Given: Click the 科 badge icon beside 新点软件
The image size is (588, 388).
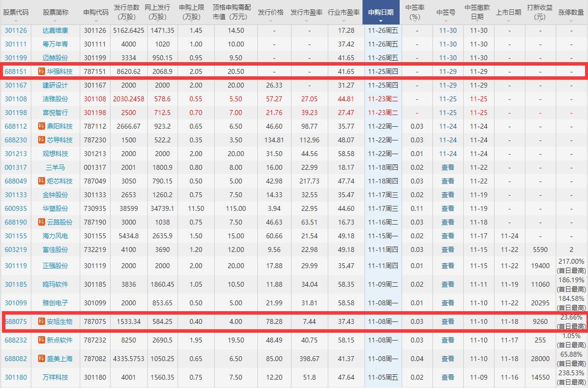Looking at the screenshot, I should click(x=42, y=340).
